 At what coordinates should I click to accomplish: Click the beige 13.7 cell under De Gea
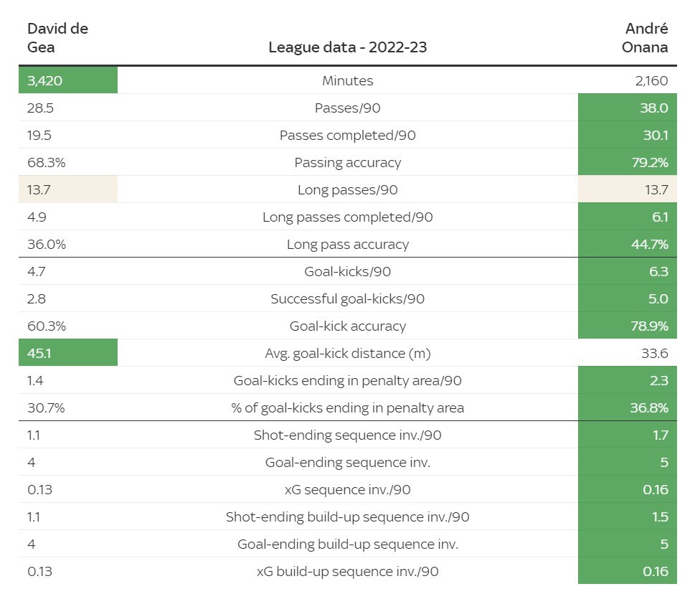(68, 190)
